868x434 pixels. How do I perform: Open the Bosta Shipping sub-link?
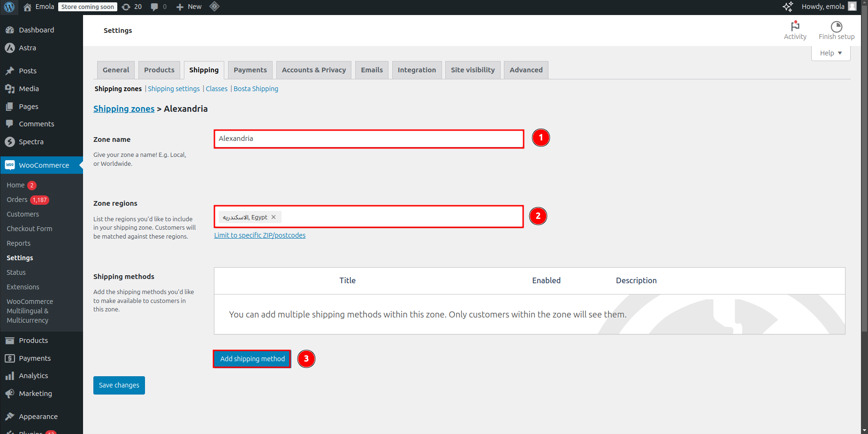click(256, 89)
